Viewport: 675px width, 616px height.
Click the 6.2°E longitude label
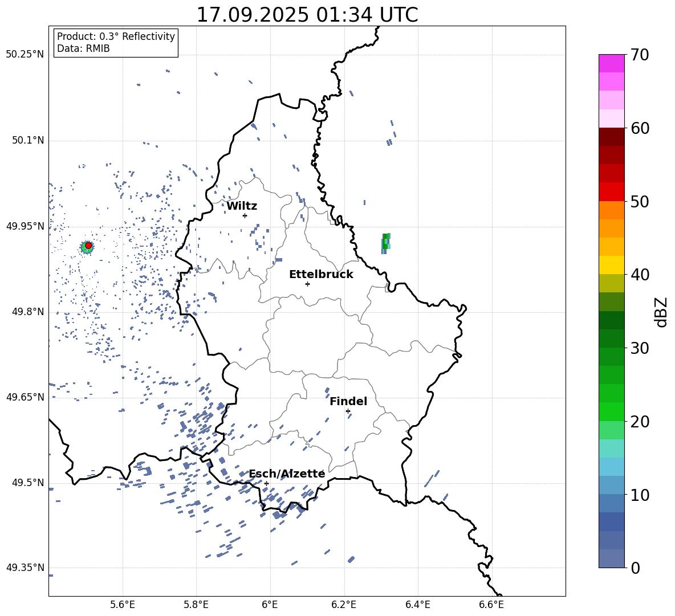(x=344, y=605)
